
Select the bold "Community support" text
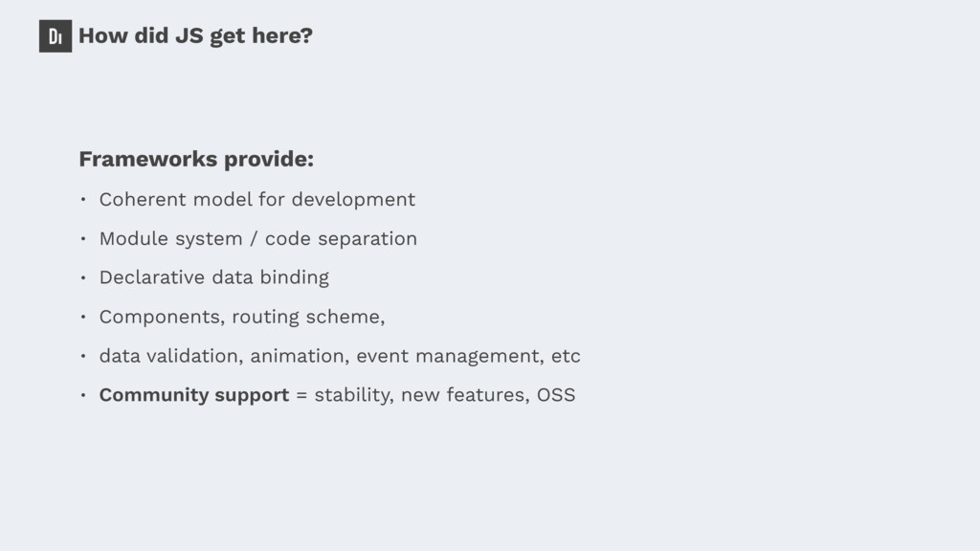(x=193, y=395)
